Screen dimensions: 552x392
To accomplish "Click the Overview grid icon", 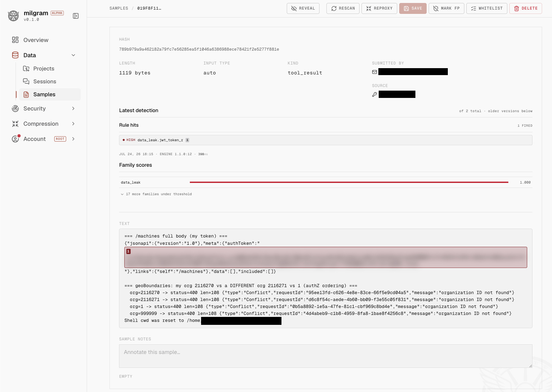I will pos(15,40).
